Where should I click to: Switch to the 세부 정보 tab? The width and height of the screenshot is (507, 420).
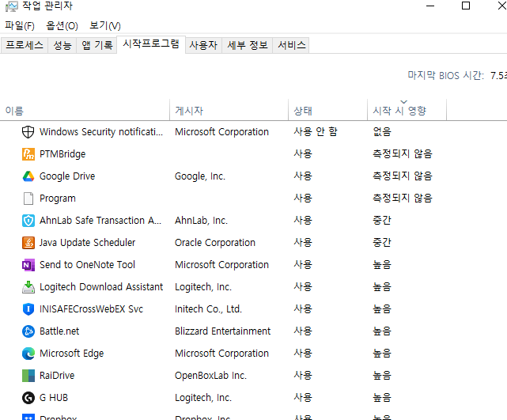248,45
